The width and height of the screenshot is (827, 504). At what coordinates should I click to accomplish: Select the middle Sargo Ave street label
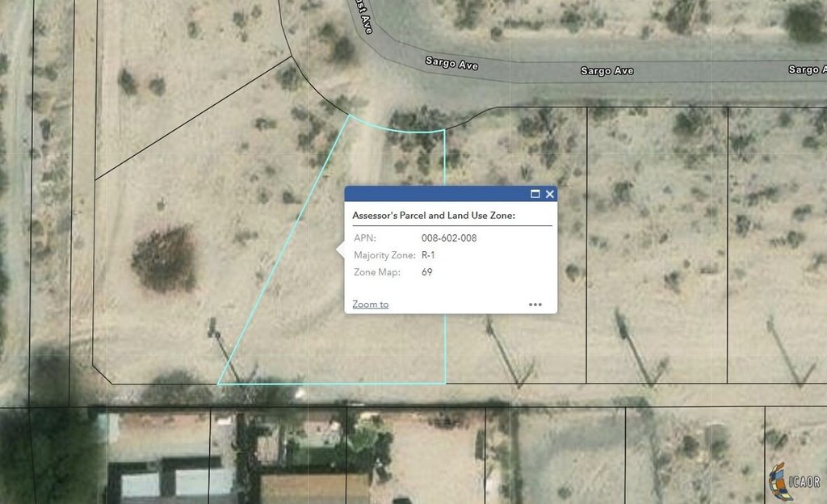[x=607, y=70]
